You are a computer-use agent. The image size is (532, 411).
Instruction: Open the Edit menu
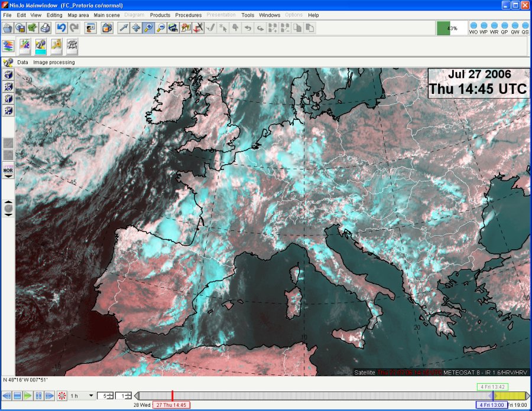click(21, 15)
